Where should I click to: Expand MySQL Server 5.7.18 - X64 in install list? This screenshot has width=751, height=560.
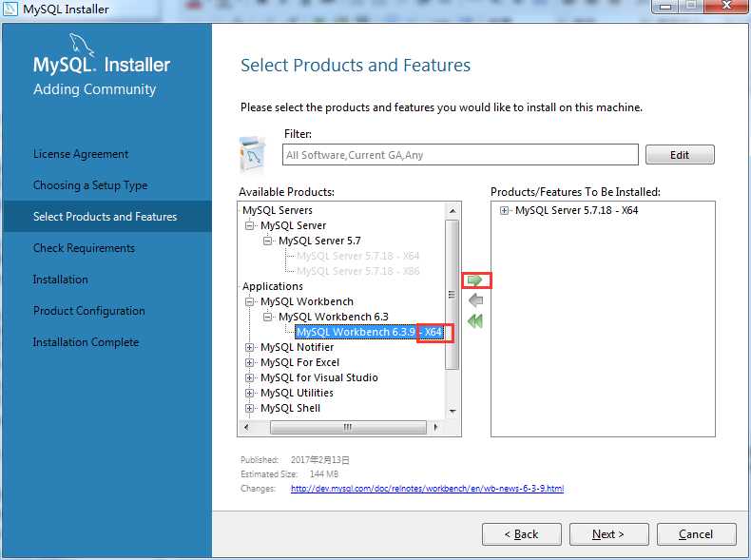point(504,210)
